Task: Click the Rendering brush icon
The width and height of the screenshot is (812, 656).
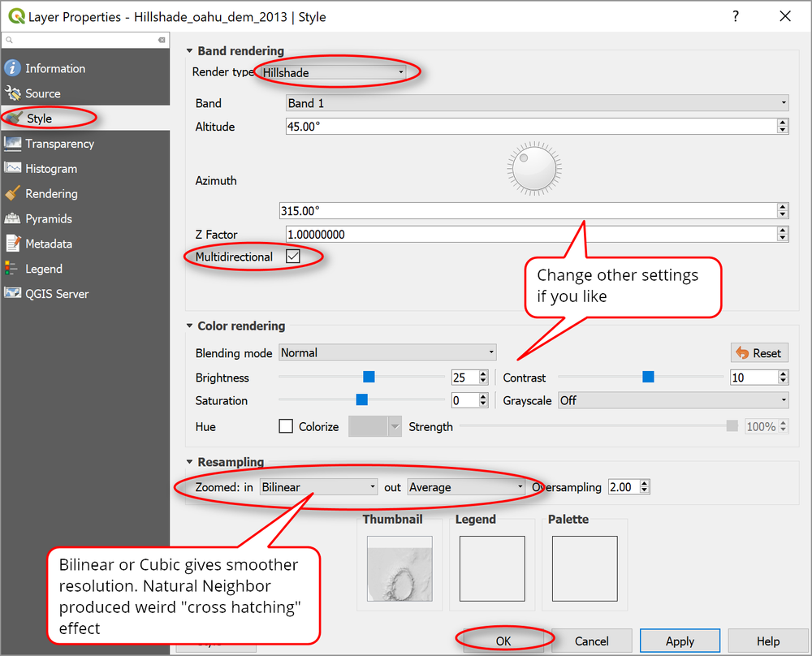Action: pyautogui.click(x=15, y=193)
